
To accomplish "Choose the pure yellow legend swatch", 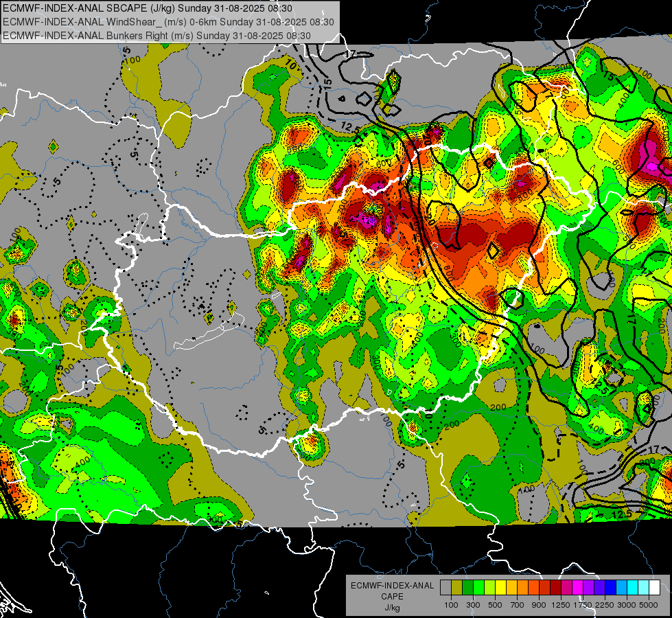I will click(x=500, y=588).
